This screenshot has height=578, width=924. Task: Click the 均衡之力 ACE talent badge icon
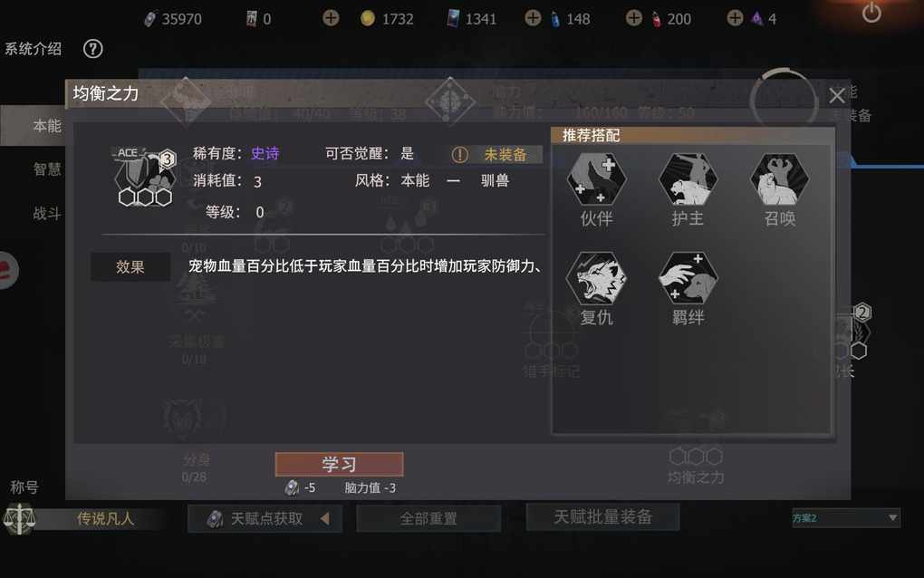tap(144, 176)
